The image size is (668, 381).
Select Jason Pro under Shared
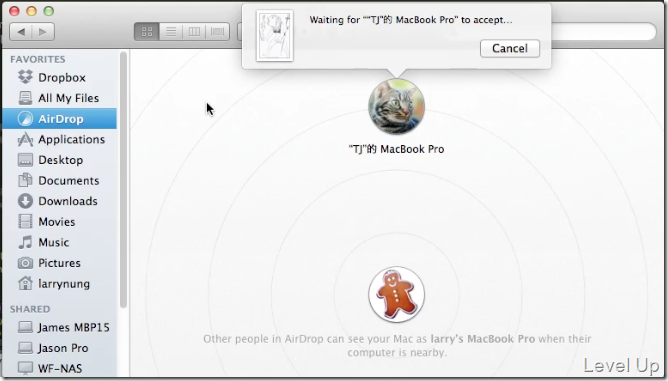coord(63,348)
